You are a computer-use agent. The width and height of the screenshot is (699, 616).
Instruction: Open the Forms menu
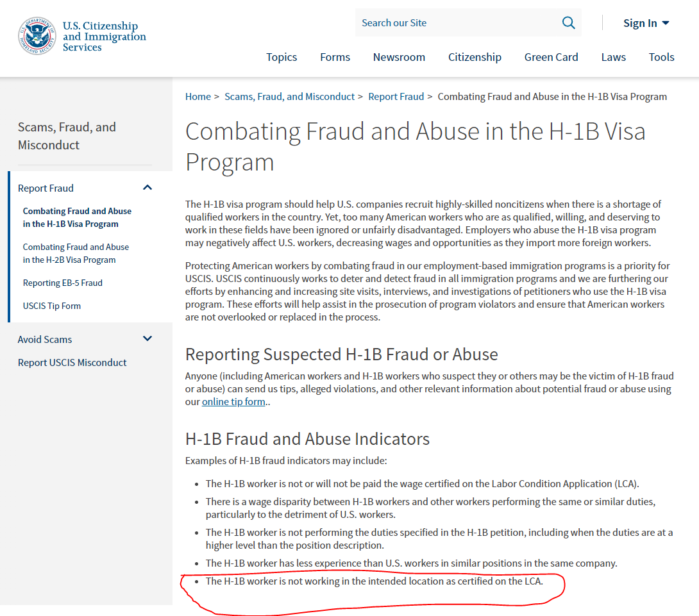click(335, 57)
